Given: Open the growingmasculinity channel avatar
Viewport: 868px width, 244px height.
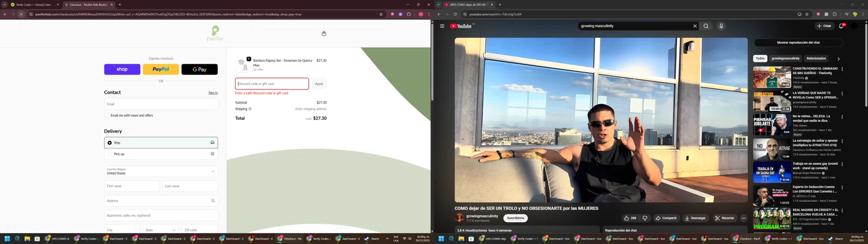Looking at the screenshot, I should point(459,218).
